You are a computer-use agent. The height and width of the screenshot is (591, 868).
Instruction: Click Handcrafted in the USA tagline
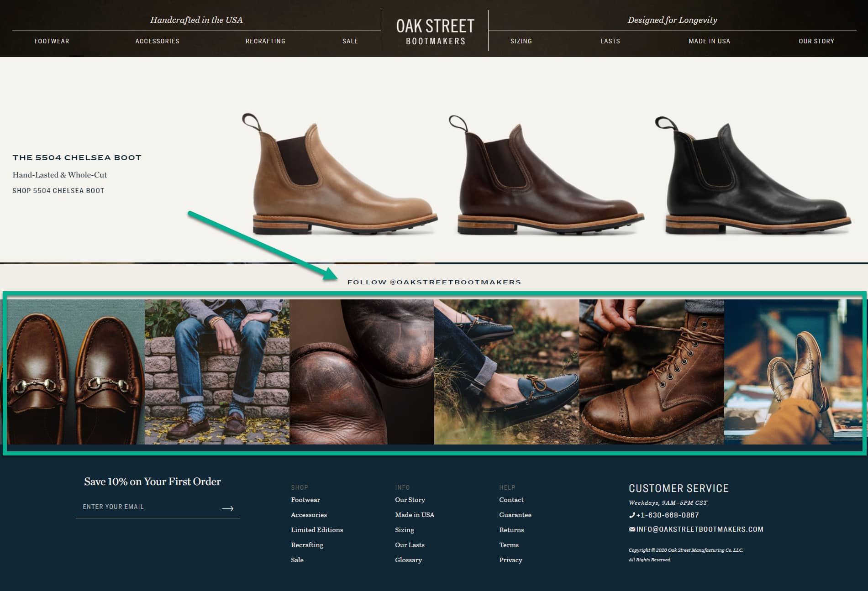coord(196,20)
